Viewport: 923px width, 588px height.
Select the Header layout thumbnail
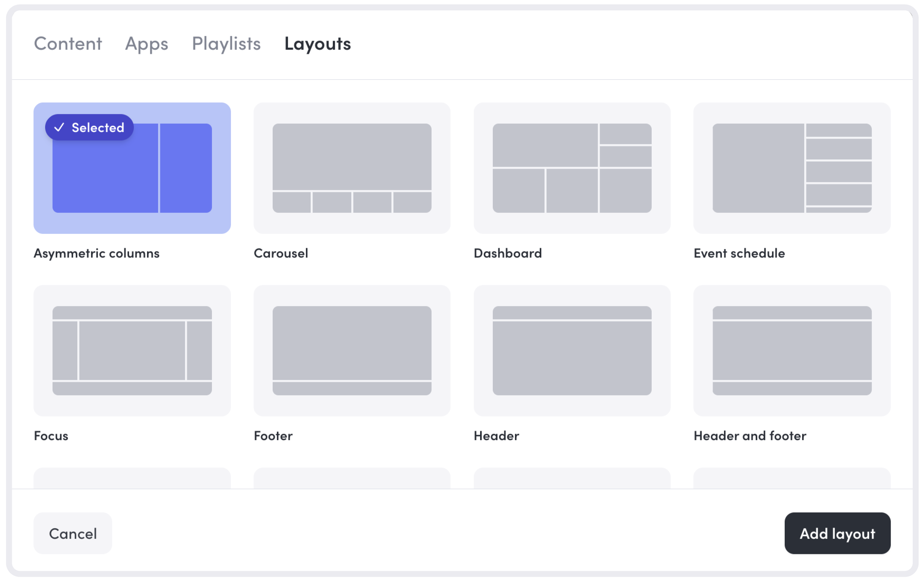coord(571,350)
